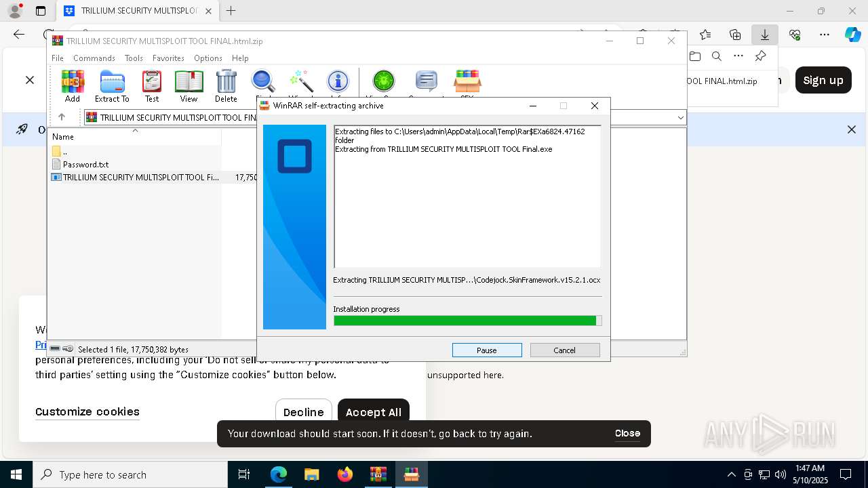Open Edge profile avatar icon
The width and height of the screenshot is (868, 488).
tap(15, 11)
